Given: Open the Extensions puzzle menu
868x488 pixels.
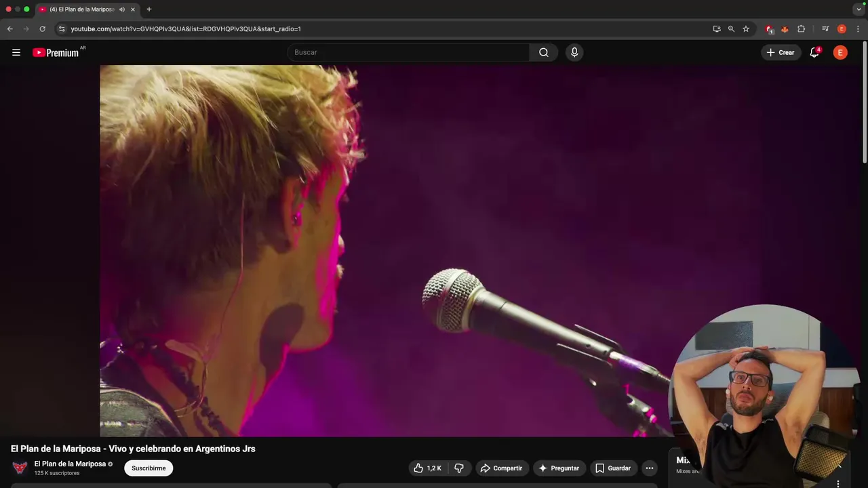Looking at the screenshot, I should (x=801, y=29).
